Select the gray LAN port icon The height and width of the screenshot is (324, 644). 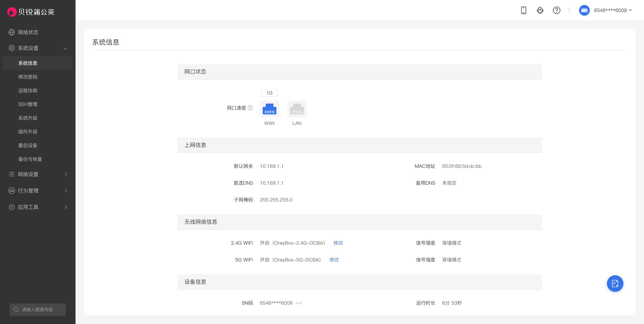point(297,109)
